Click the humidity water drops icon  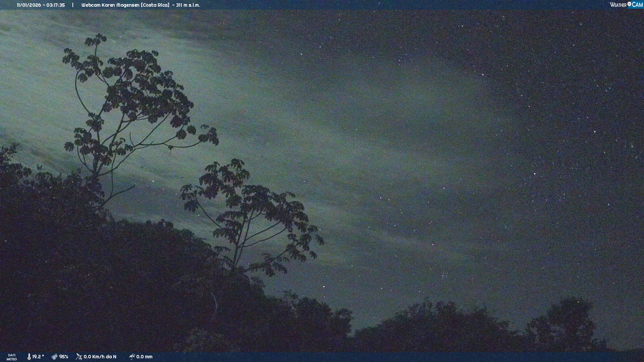tap(54, 357)
